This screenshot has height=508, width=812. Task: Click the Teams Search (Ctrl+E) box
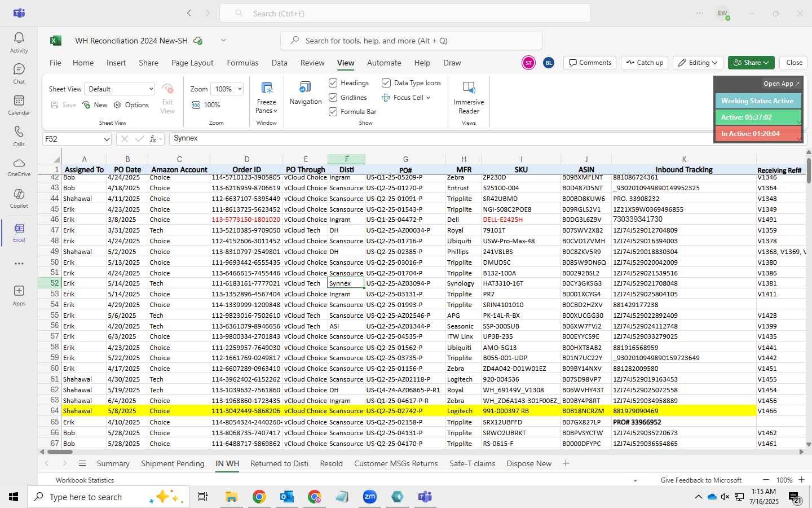click(405, 13)
